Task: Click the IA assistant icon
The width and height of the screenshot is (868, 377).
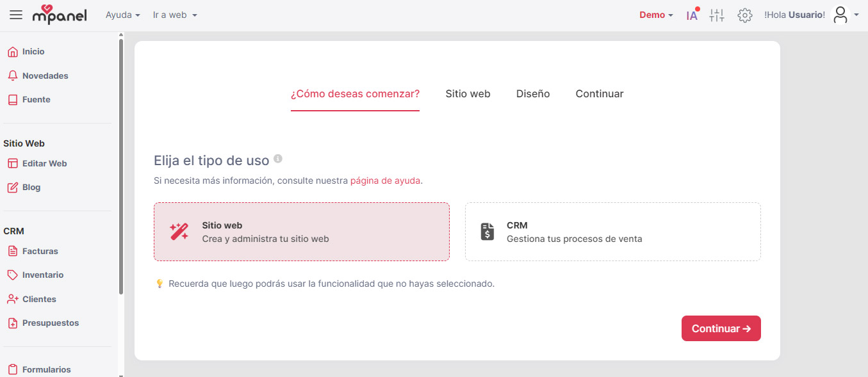Action: pos(692,15)
